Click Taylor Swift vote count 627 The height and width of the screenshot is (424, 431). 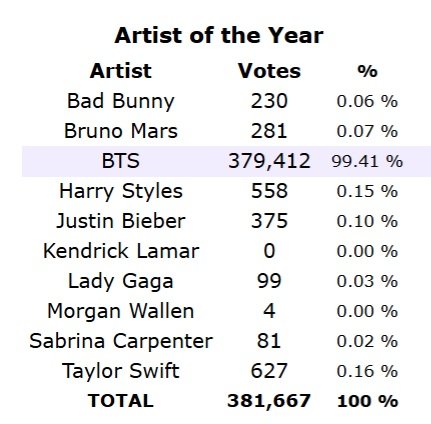pos(269,371)
